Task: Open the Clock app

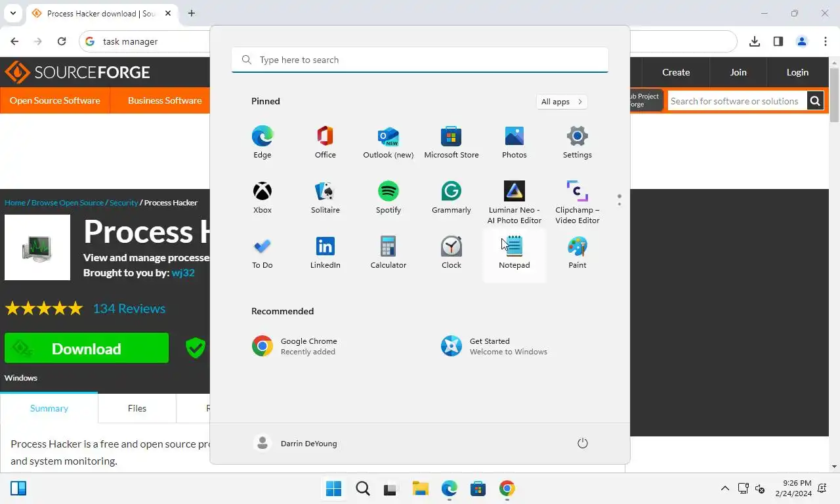Action: click(x=451, y=253)
